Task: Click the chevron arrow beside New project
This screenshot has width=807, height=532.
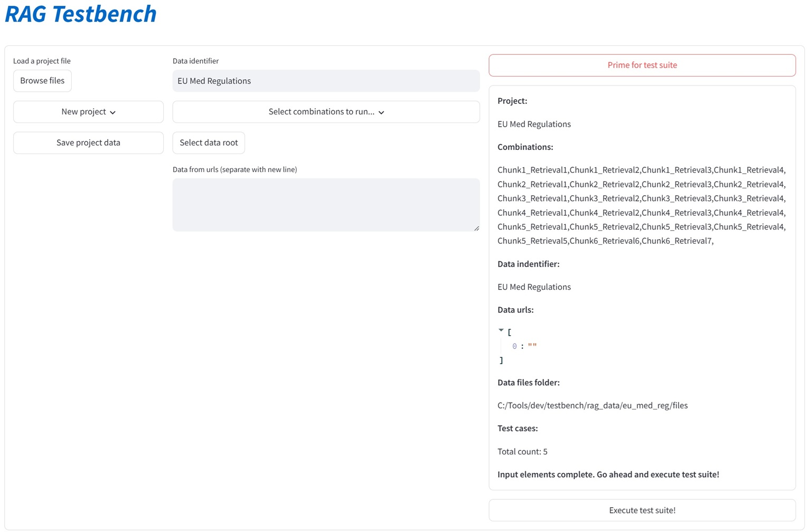Action: 113,112
